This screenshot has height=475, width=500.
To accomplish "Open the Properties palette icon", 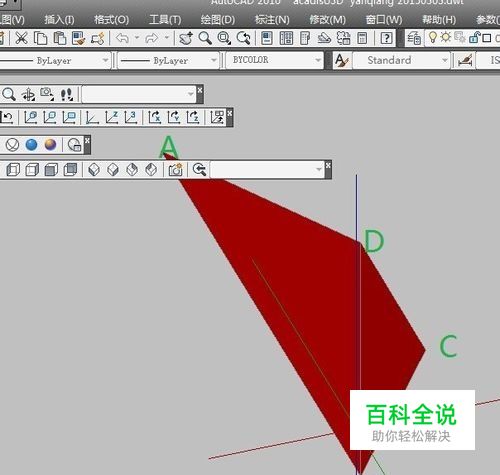I will (267, 38).
